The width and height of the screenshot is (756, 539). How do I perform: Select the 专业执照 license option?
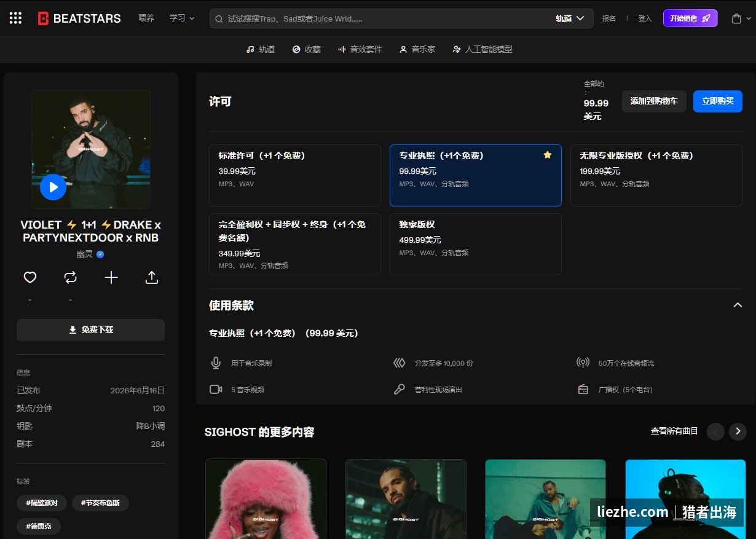[x=476, y=175]
